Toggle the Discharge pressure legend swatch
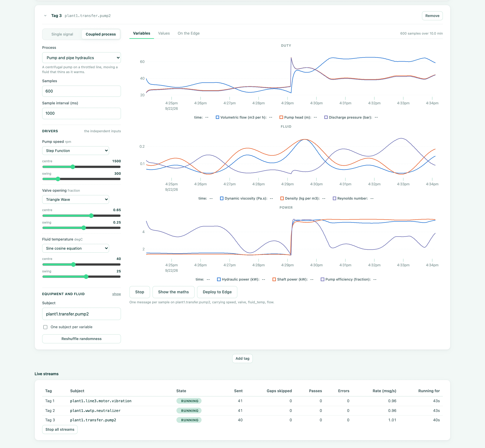Image resolution: width=485 pixels, height=448 pixels. (326, 117)
